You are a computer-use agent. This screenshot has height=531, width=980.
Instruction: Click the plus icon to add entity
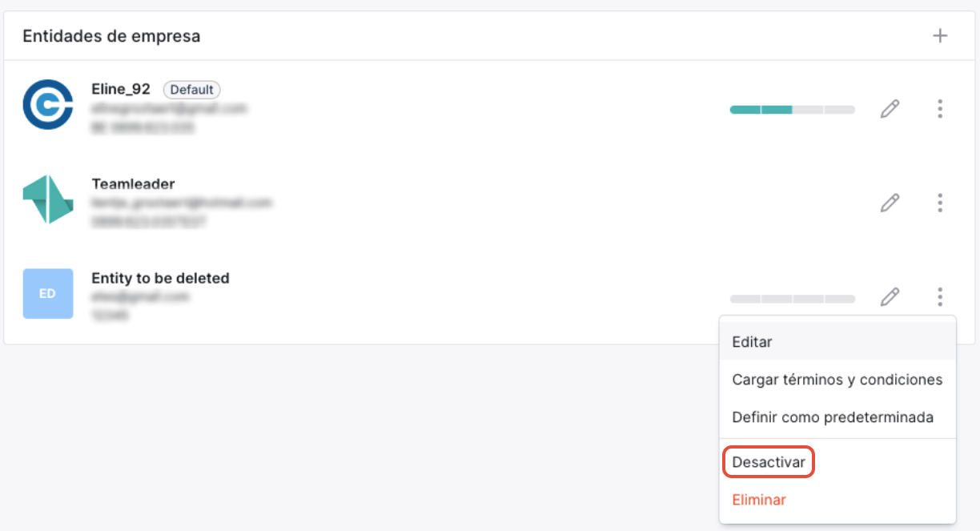pyautogui.click(x=940, y=36)
